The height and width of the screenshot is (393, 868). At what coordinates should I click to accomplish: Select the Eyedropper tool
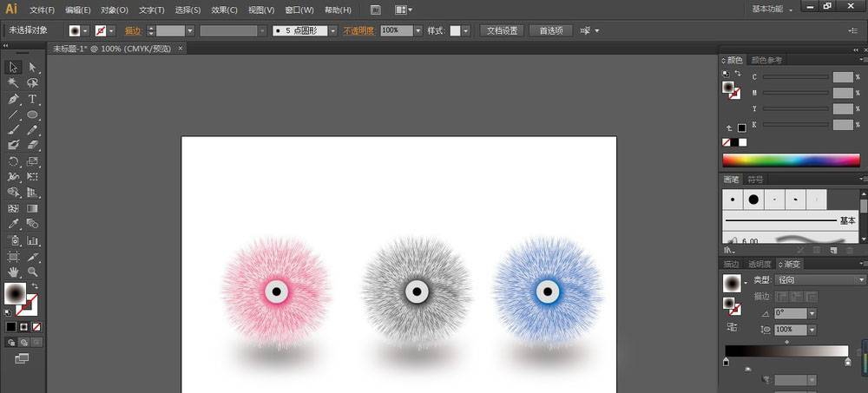coord(14,224)
